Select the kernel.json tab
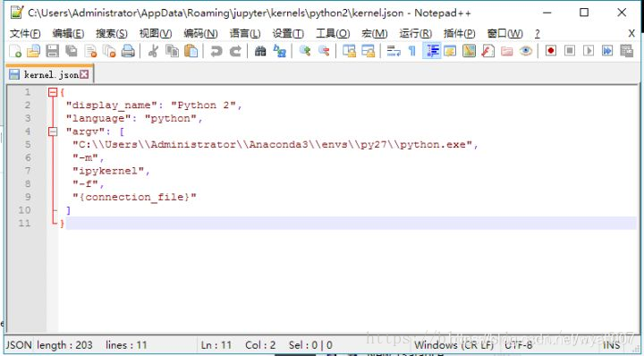 point(50,74)
